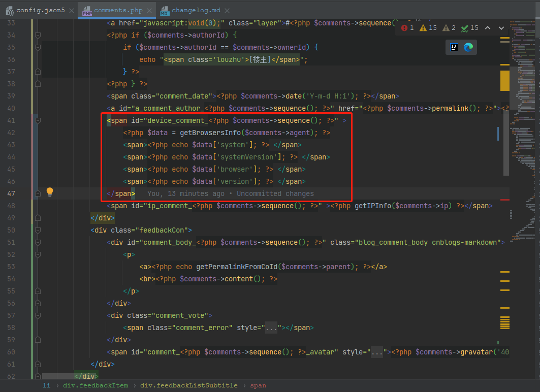Close the config.json5 tab
Screen dimensions: 540x392
pos(71,11)
